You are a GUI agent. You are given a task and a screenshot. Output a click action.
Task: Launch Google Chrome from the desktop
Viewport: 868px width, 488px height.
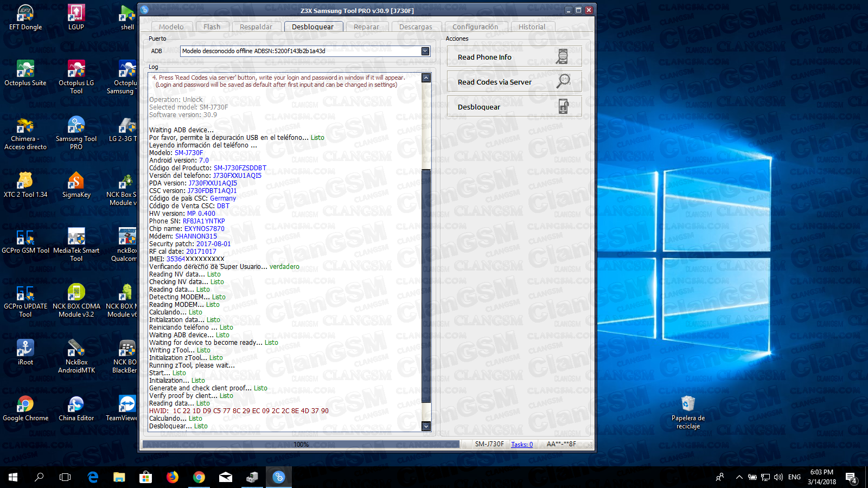[25, 408]
